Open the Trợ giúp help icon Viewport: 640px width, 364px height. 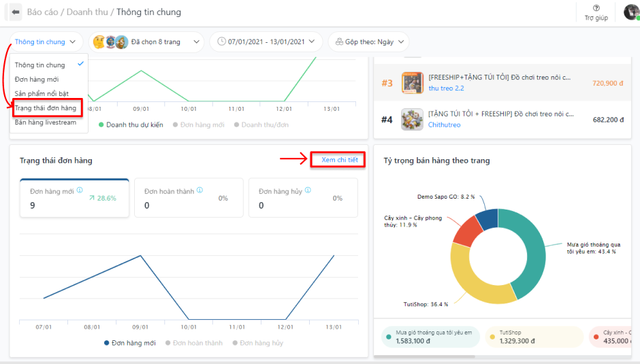click(596, 13)
